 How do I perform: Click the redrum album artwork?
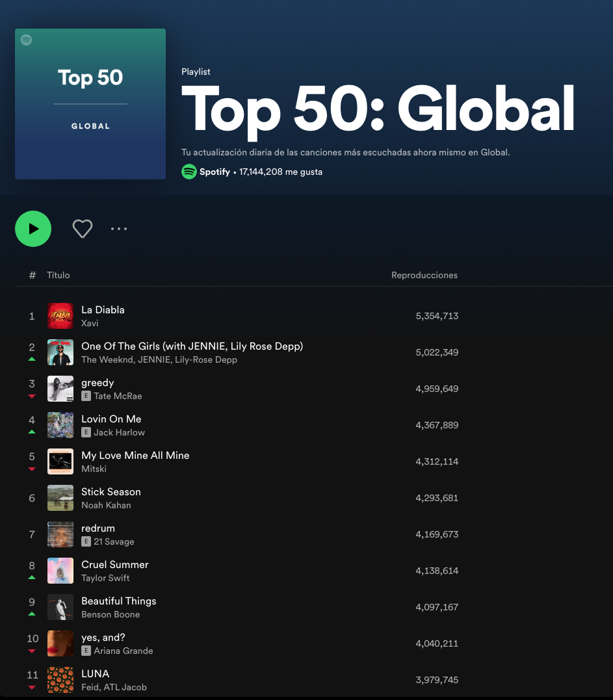60,534
